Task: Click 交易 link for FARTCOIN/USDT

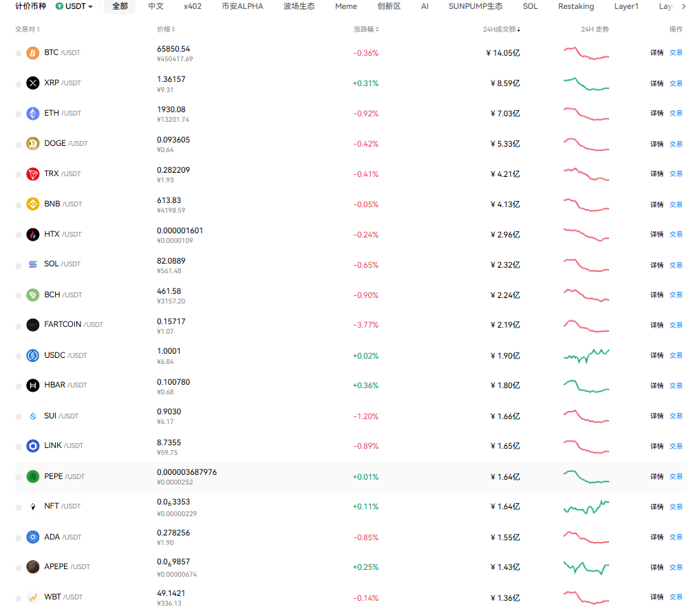Action: click(676, 326)
